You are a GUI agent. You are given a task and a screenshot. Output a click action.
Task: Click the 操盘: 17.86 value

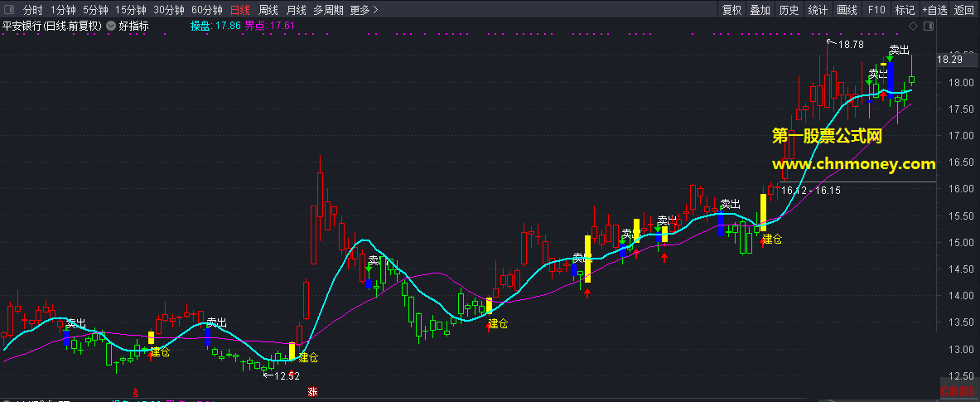pos(215,27)
